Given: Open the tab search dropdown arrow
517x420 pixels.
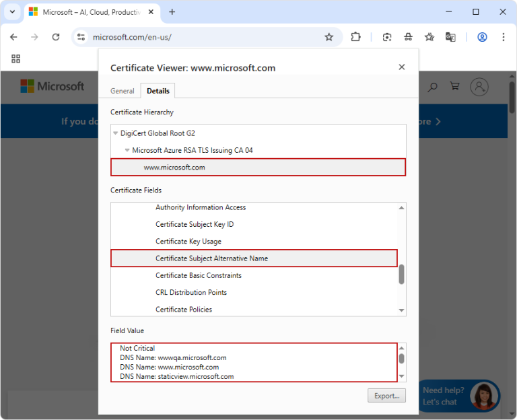Looking at the screenshot, I should [12, 12].
